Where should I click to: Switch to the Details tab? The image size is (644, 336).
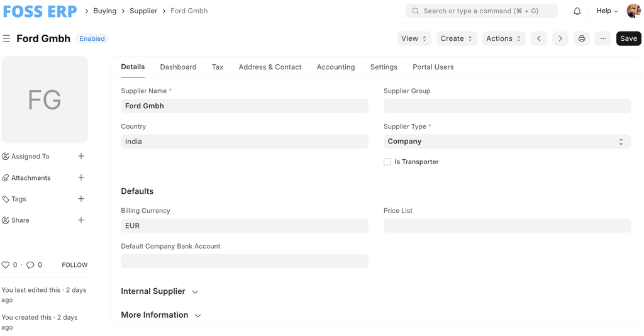pos(133,67)
